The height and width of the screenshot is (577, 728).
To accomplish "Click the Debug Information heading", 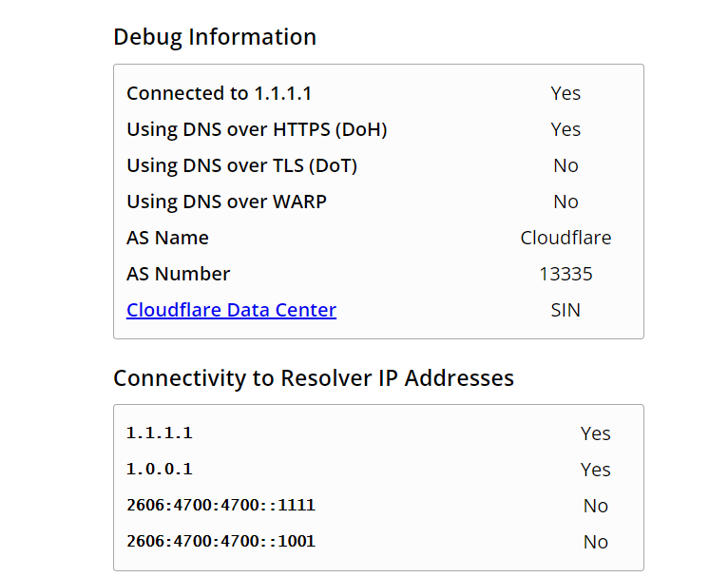I will (x=215, y=37).
